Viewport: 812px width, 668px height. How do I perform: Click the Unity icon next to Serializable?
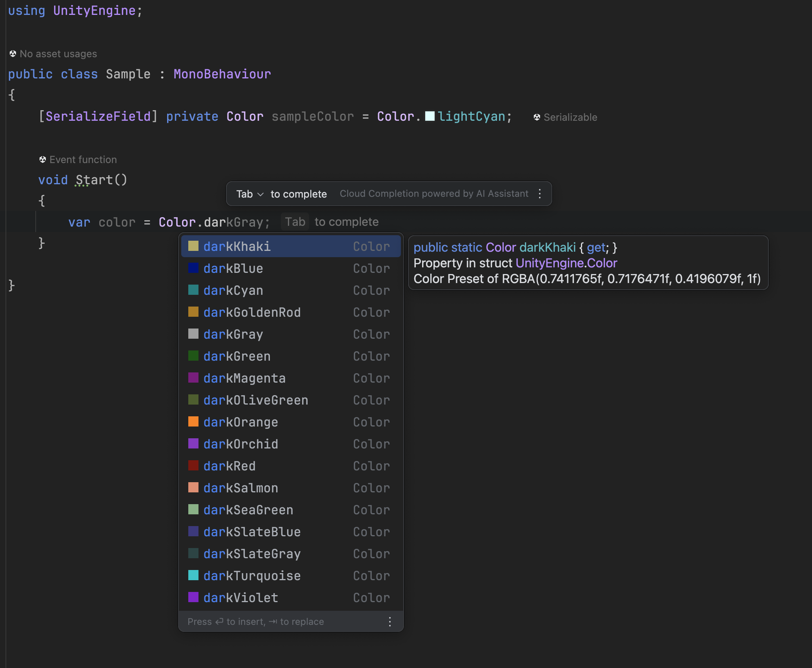pyautogui.click(x=537, y=117)
